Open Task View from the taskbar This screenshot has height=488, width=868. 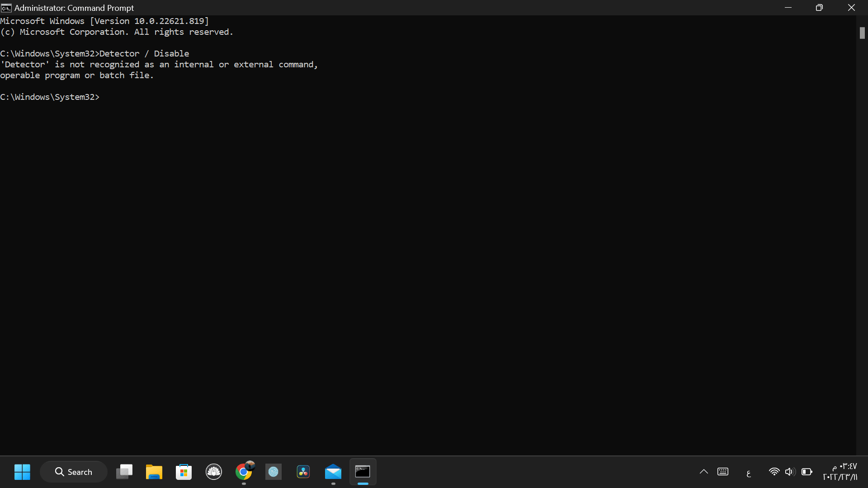click(124, 472)
